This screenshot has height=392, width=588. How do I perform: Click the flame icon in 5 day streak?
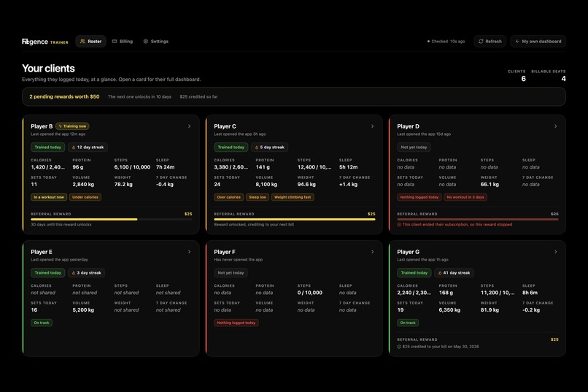pos(257,147)
